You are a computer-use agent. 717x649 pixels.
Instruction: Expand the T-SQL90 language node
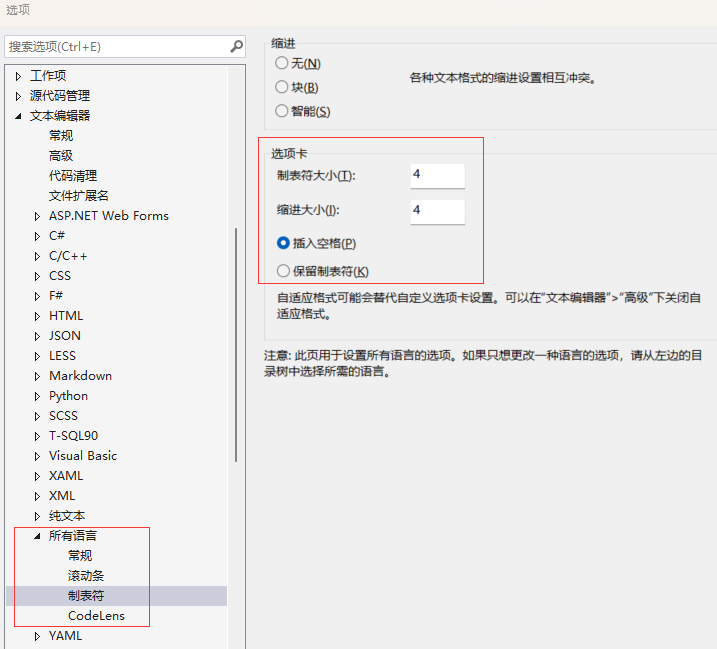click(x=37, y=436)
